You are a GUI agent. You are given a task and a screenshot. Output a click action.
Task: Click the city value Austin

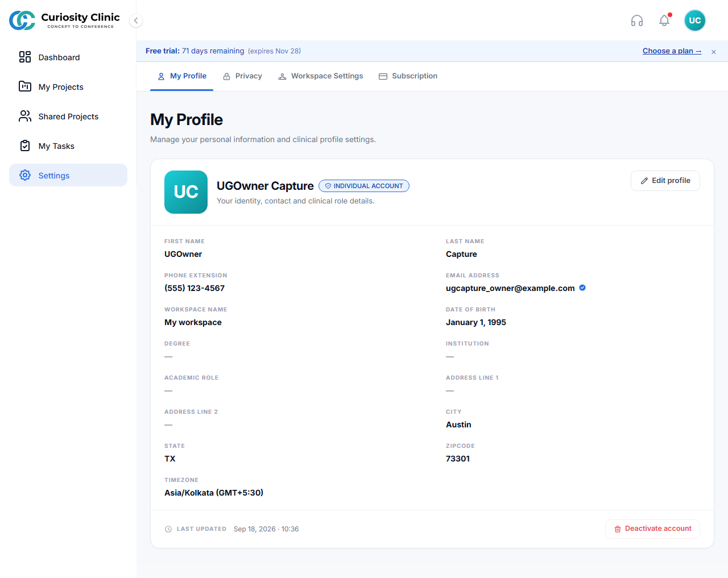(458, 425)
